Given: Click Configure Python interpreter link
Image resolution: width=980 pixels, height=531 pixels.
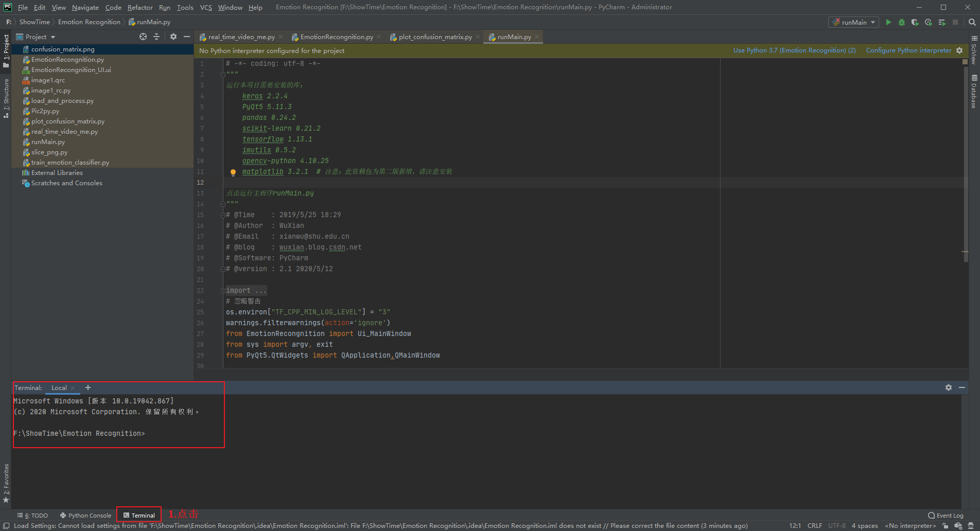Looking at the screenshot, I should coord(908,50).
